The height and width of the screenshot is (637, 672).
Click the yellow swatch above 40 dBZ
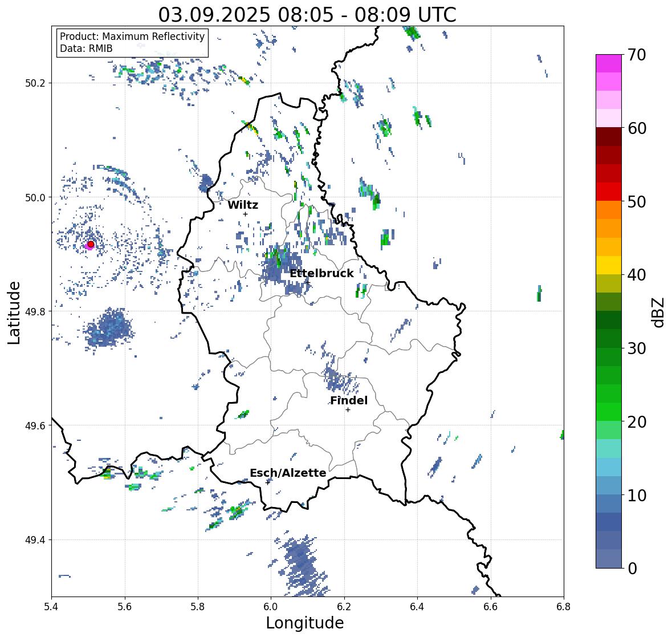[609, 265]
